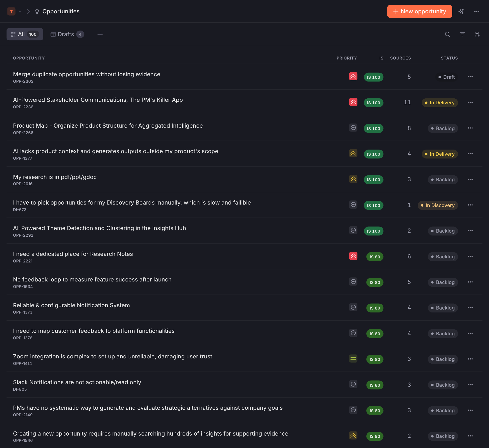The image size is (489, 448).
Task: Set priority icon for OPP-1373
Action: click(353, 307)
